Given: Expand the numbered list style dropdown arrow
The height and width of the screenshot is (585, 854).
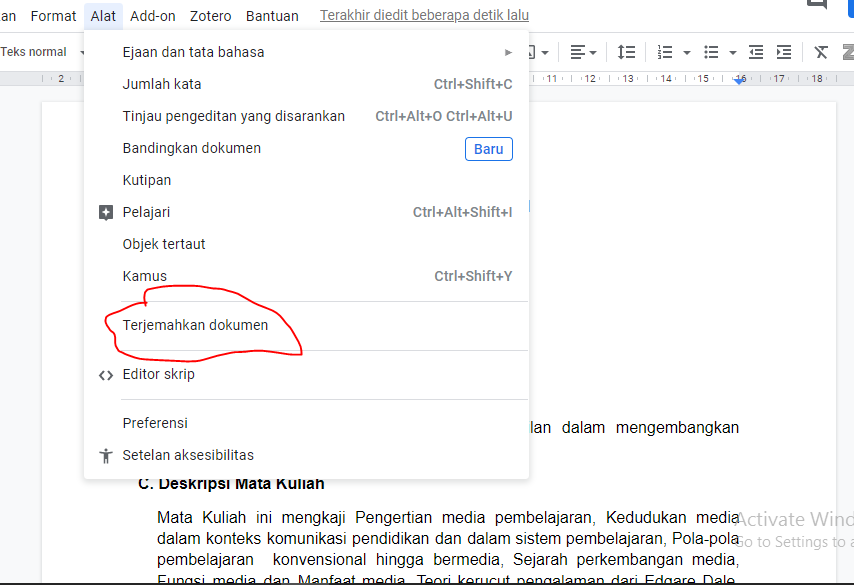Looking at the screenshot, I should pos(687,53).
